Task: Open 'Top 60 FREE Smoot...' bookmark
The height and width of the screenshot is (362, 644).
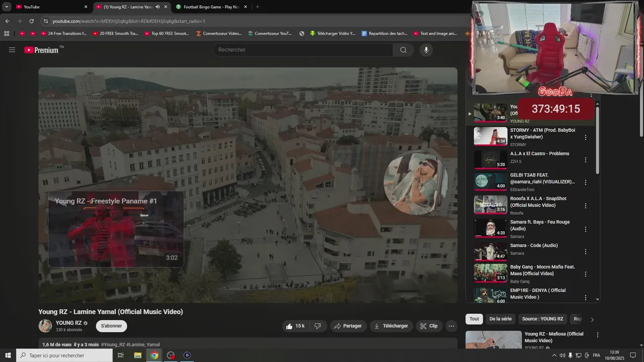Action: [167, 34]
